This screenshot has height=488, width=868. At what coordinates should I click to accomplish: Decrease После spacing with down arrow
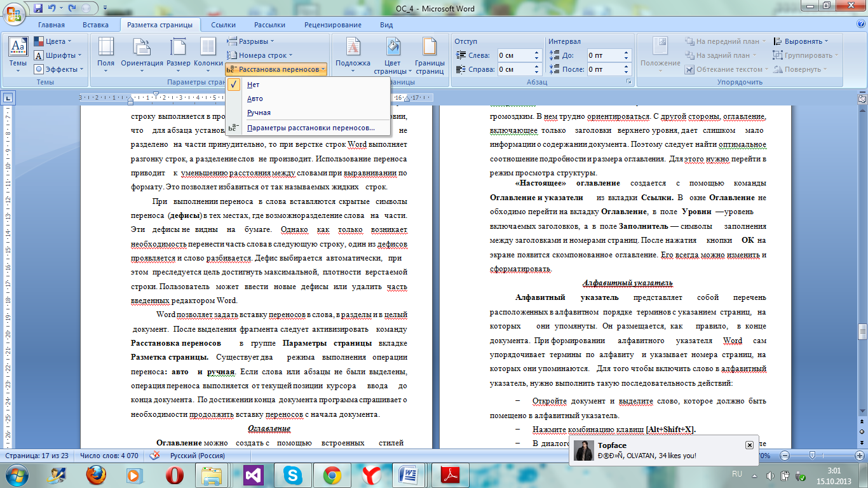pos(627,72)
